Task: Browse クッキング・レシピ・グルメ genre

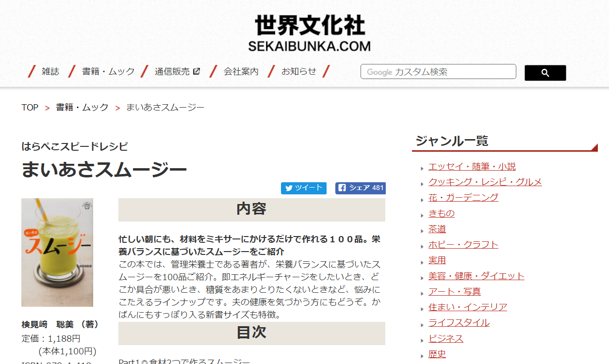Action: coord(485,182)
